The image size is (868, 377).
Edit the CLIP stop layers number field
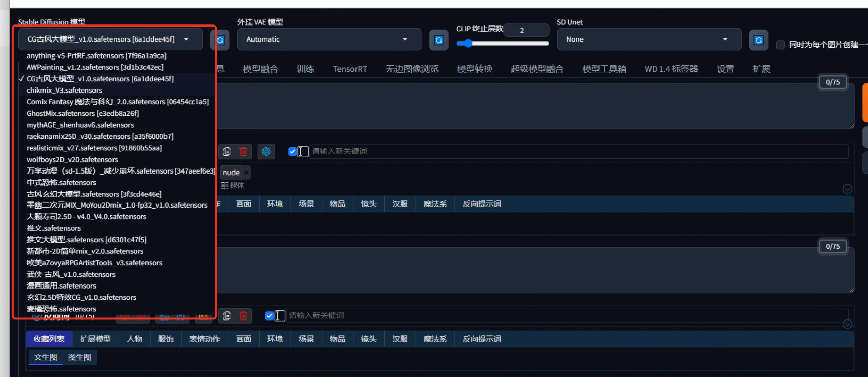click(526, 30)
